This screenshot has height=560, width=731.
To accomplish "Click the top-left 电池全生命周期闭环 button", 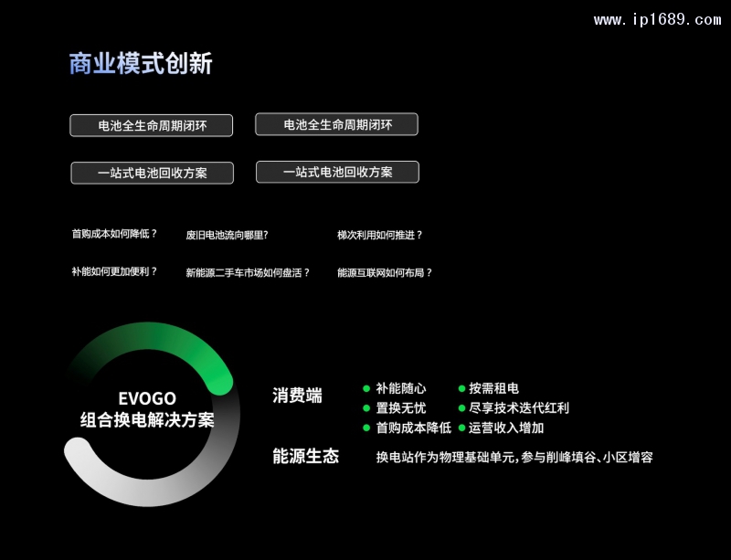I will [x=150, y=125].
